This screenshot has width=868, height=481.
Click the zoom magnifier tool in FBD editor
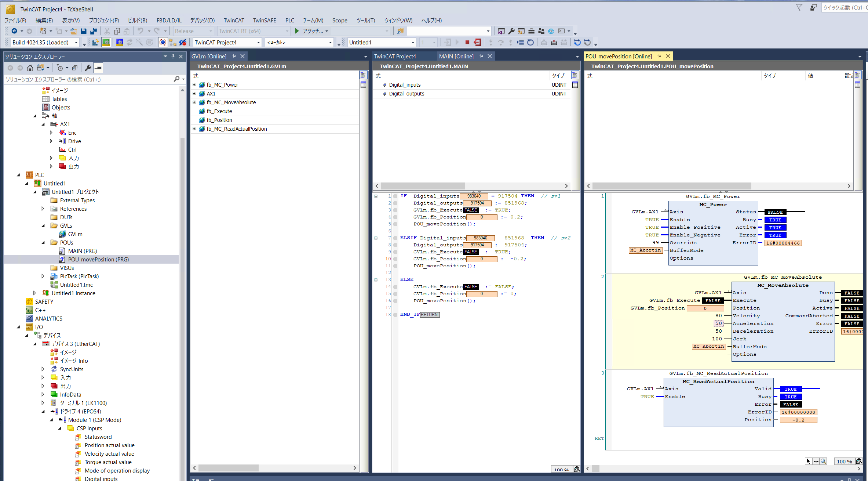[x=824, y=461]
